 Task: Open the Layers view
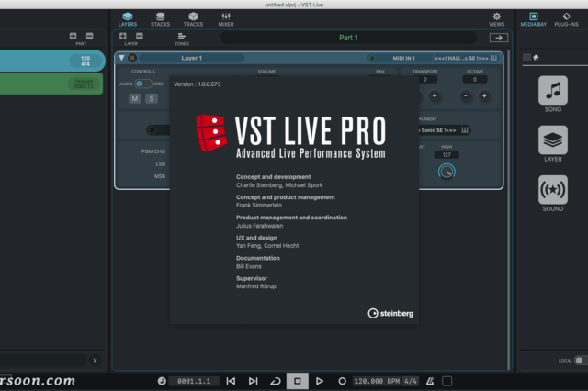pos(128,19)
